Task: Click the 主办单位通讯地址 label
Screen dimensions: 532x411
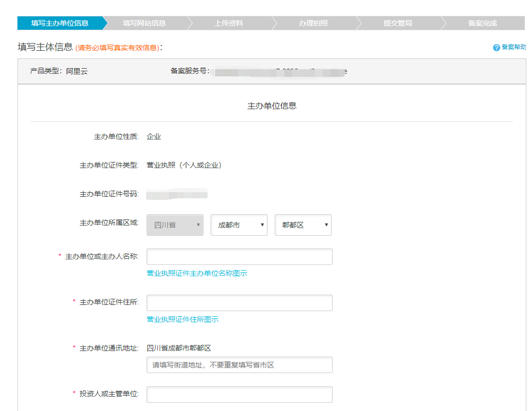Action: point(109,348)
